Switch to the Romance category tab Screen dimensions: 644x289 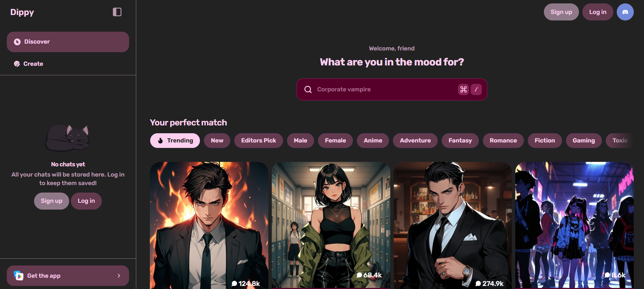503,140
